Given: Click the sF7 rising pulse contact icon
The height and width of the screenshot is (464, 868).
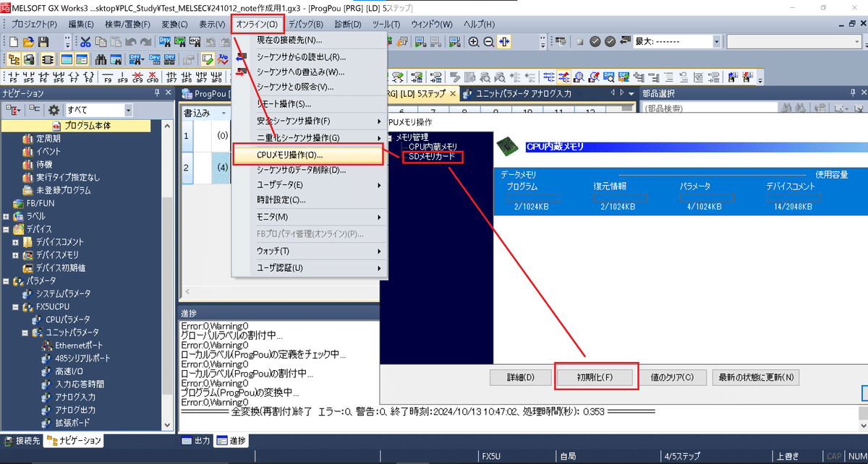Looking at the screenshot, I should [171, 77].
